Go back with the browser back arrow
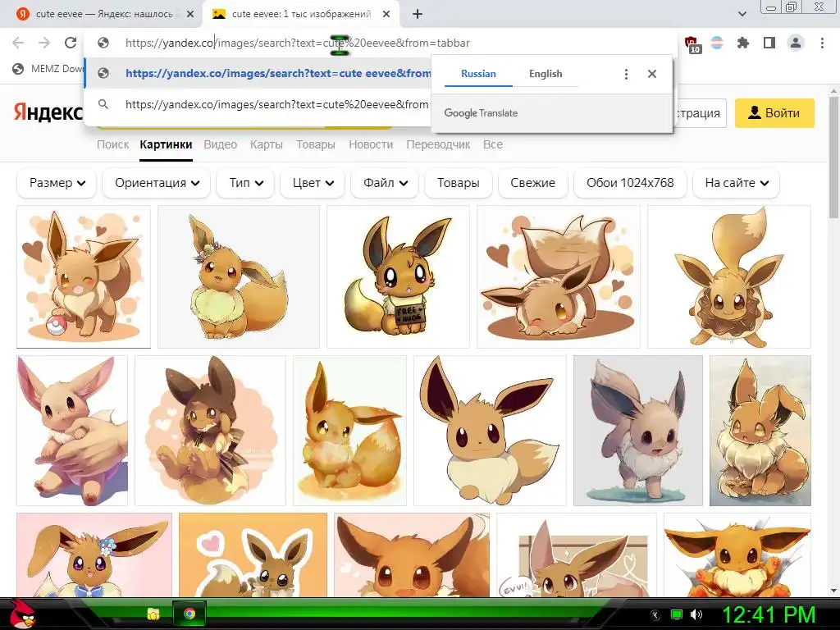 click(18, 43)
